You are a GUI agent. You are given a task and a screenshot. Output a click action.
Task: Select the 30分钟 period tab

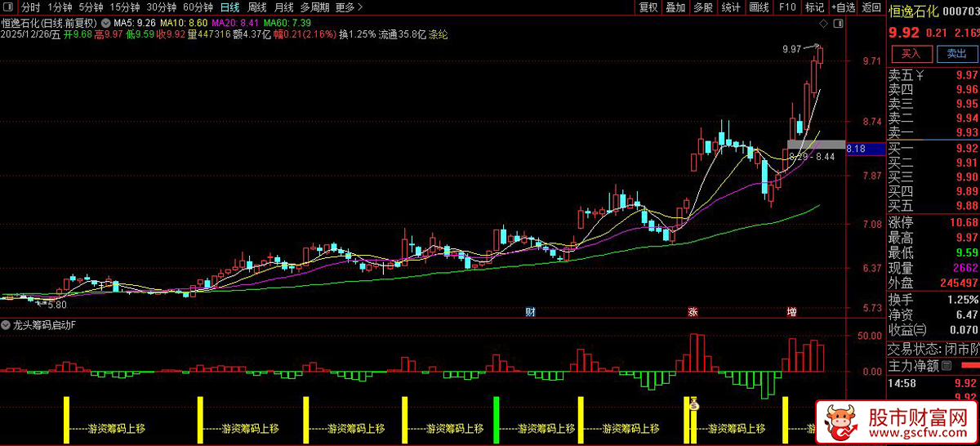coord(162,7)
